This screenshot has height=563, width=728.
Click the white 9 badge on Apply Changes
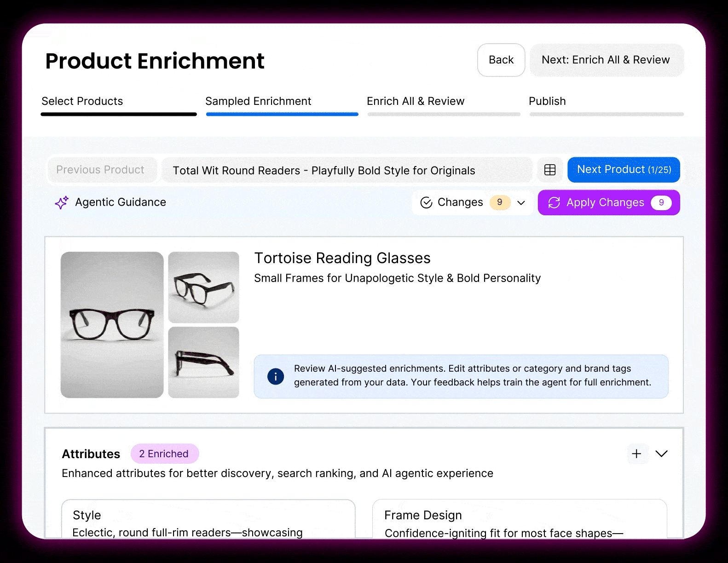pyautogui.click(x=661, y=203)
